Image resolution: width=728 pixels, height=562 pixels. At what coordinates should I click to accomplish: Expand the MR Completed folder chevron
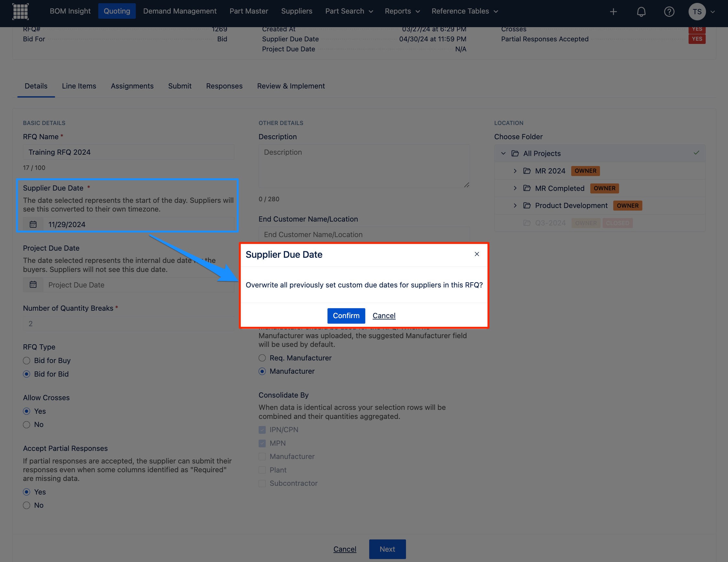coord(515,188)
